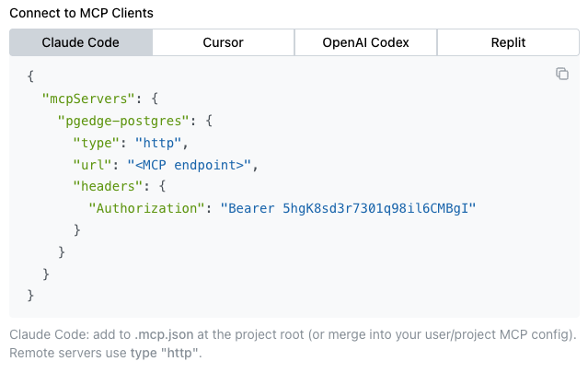This screenshot has height=373, width=588.
Task: Copy the MCP config code snippet
Action: tap(561, 74)
